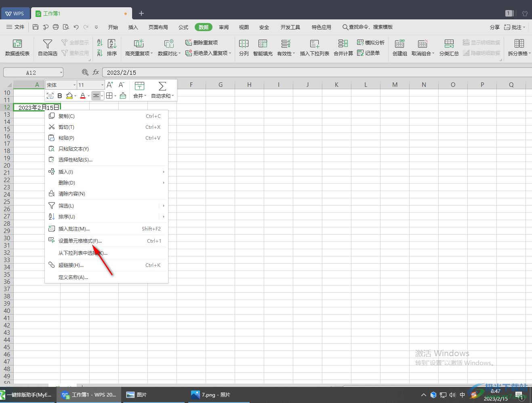Switch to the 开始 ribbon tab
The height and width of the screenshot is (403, 532).
113,27
